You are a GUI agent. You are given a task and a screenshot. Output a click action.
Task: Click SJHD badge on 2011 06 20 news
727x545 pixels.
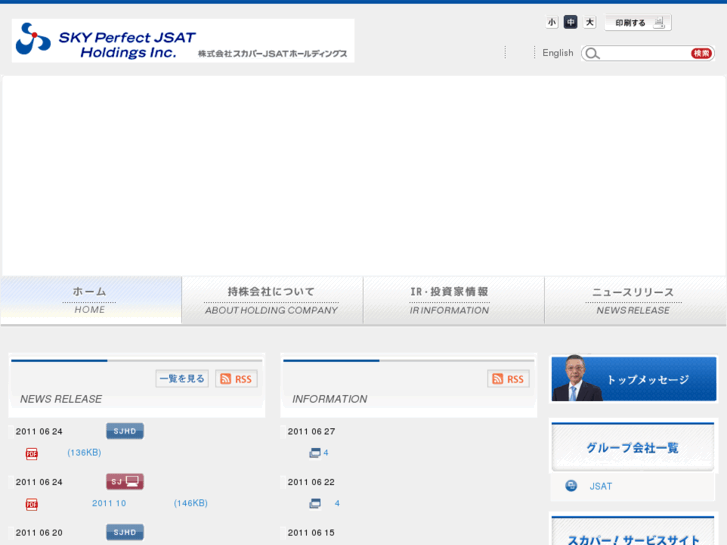(x=125, y=532)
